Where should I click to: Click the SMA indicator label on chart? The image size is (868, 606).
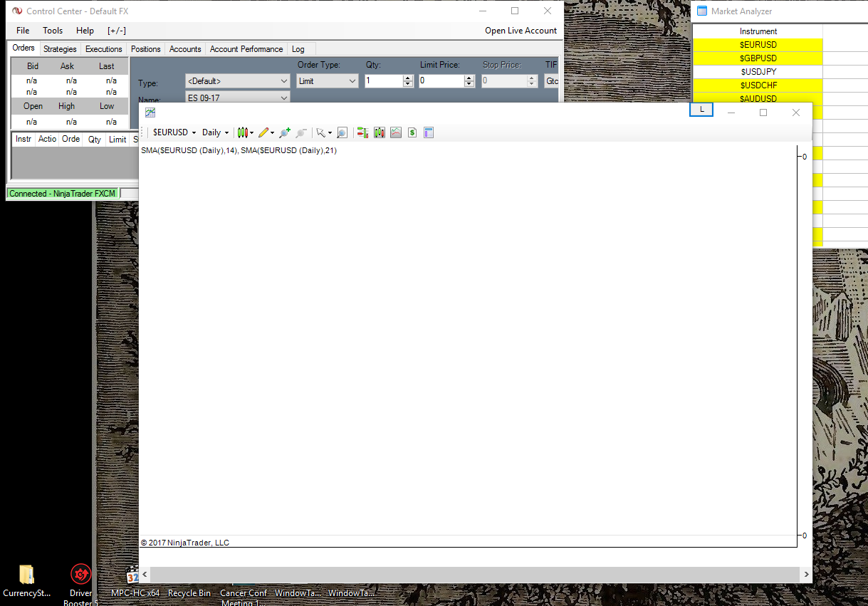point(239,150)
